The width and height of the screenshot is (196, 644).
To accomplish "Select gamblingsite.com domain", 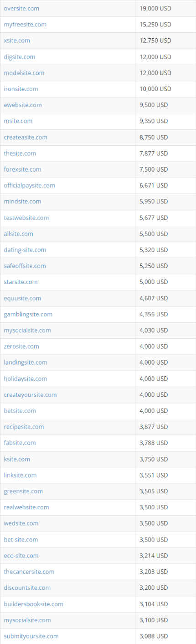I will [x=28, y=314].
